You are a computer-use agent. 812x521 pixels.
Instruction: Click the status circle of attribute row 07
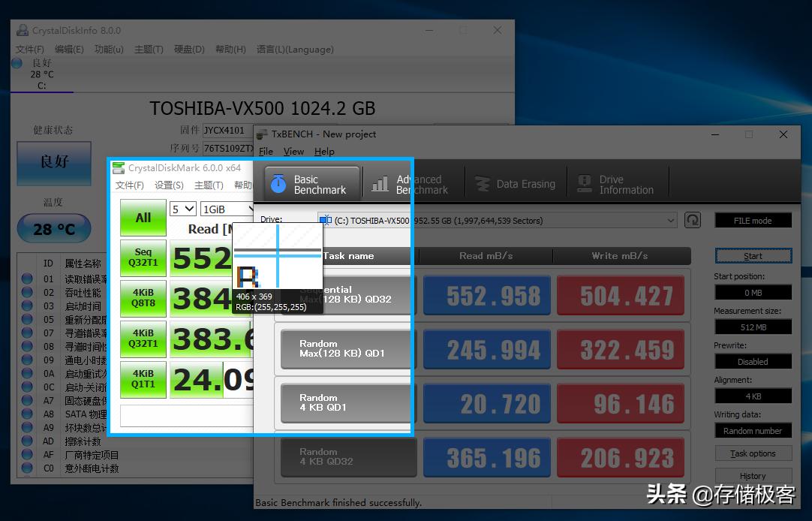[x=27, y=333]
